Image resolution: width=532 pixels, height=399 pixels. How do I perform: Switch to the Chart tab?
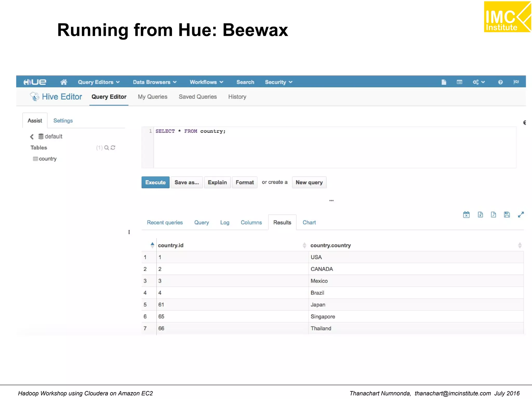coord(309,223)
